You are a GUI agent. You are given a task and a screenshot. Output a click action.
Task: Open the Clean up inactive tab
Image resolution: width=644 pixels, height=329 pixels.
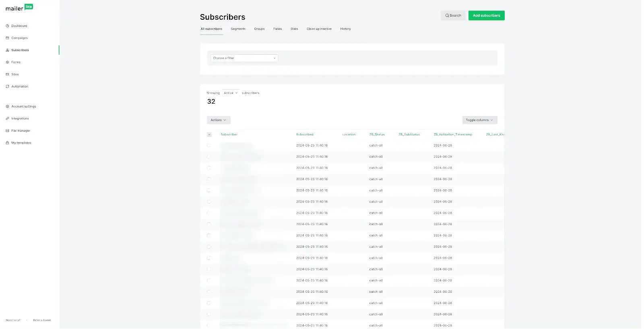point(319,29)
